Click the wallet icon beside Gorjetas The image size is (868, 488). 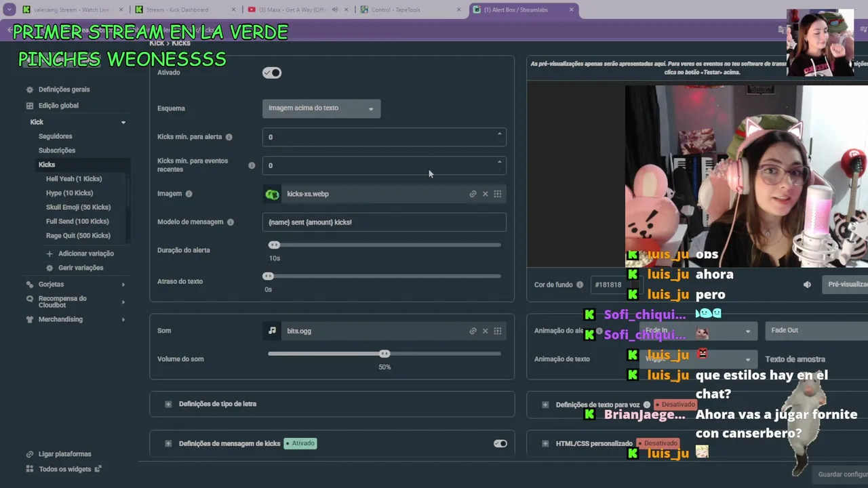(x=29, y=285)
